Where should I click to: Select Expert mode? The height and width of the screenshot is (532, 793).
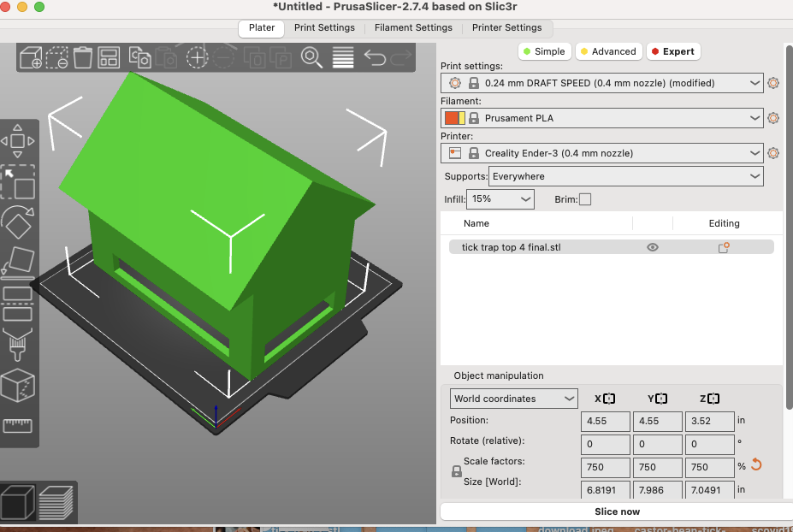(x=673, y=51)
